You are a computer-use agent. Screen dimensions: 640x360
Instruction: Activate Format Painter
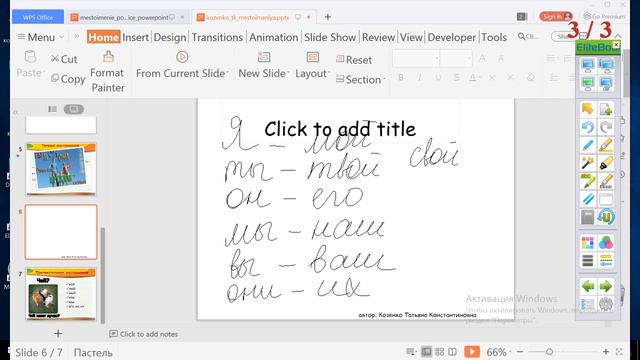tap(107, 72)
